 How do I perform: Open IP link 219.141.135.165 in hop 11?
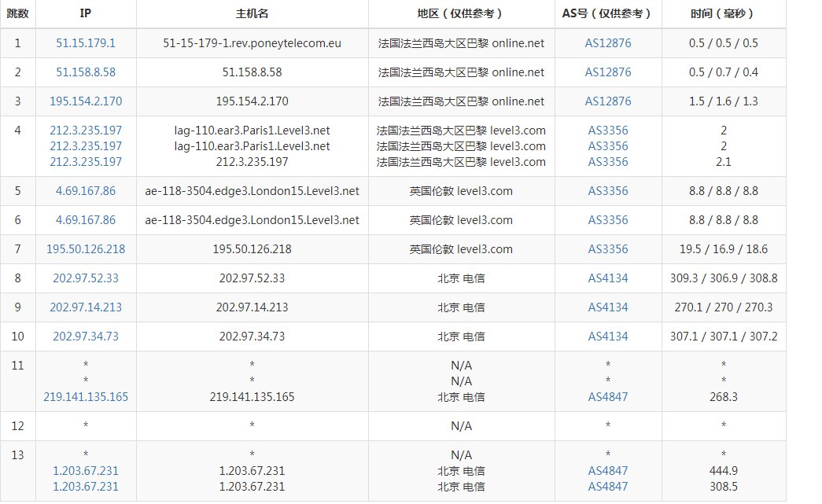(x=86, y=397)
